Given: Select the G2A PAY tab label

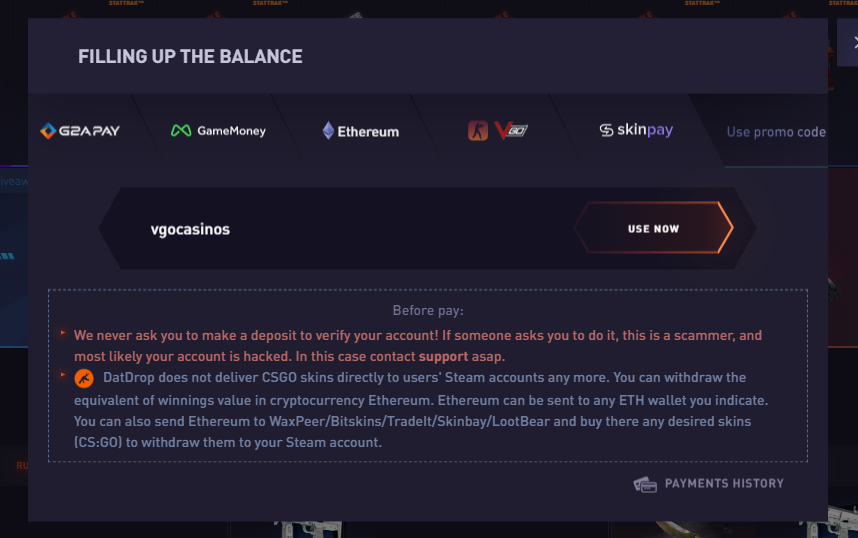Looking at the screenshot, I should tap(90, 131).
